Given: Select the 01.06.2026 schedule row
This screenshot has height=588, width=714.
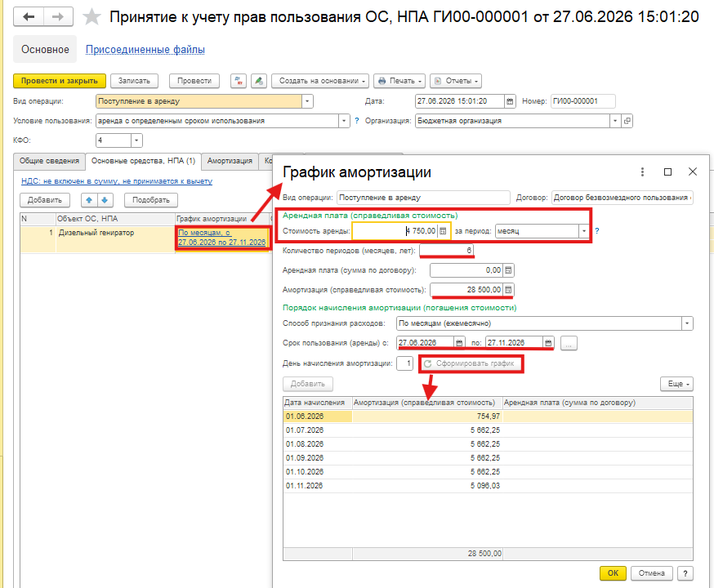Looking at the screenshot, I should pyautogui.click(x=488, y=416).
